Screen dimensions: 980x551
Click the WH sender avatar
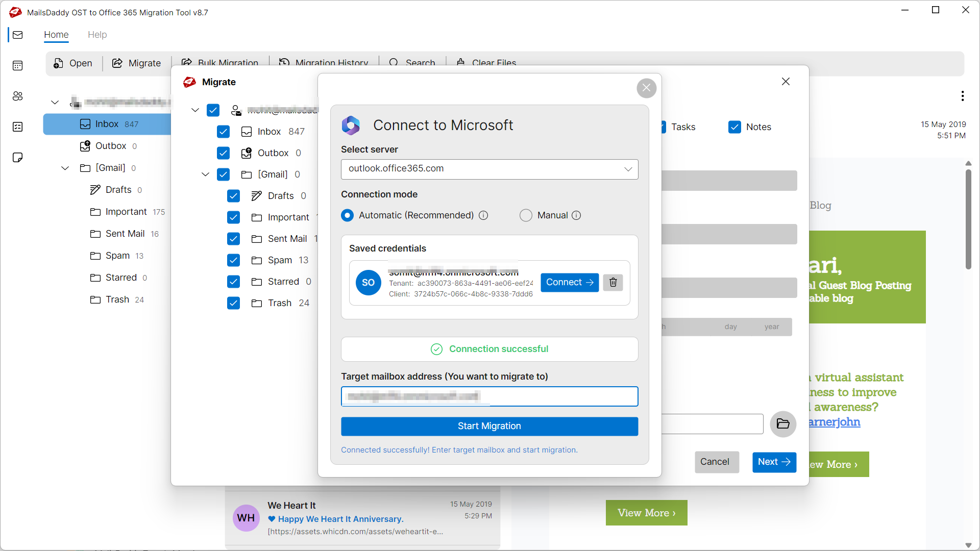246,518
